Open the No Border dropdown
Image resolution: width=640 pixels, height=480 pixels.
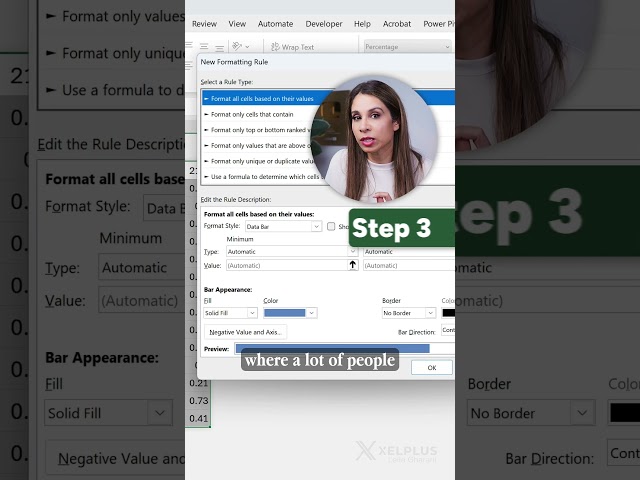[409, 313]
